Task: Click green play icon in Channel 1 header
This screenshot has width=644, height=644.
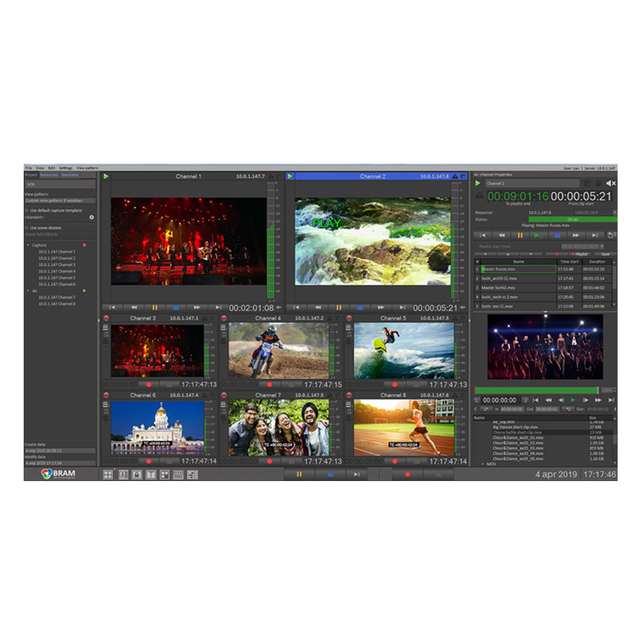Action: [106, 176]
